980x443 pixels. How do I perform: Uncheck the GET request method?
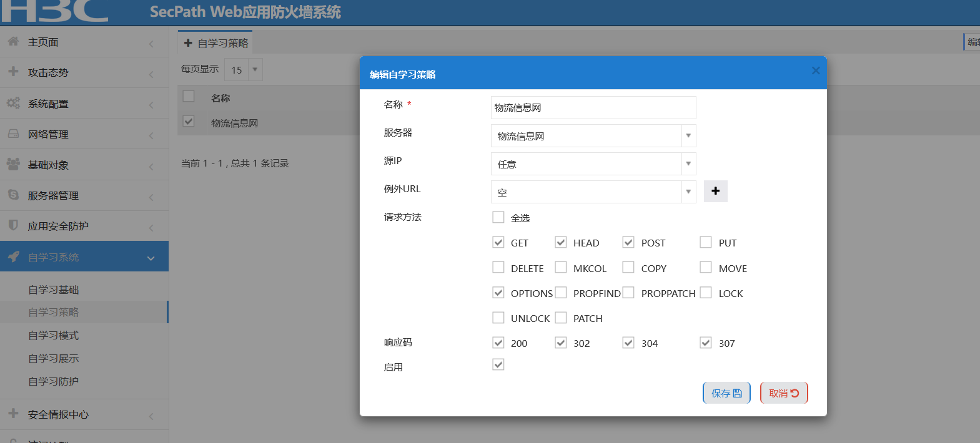tap(498, 242)
